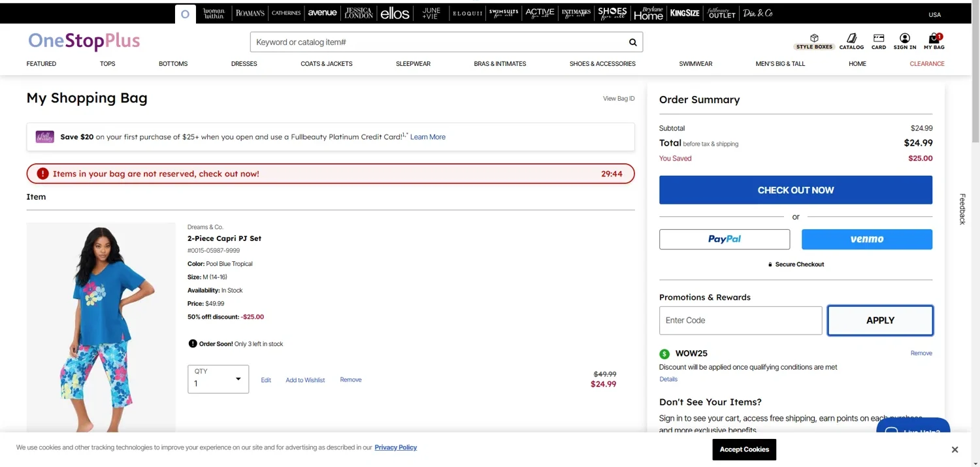
Task: Open Style Boxes icon
Action: [x=814, y=42]
